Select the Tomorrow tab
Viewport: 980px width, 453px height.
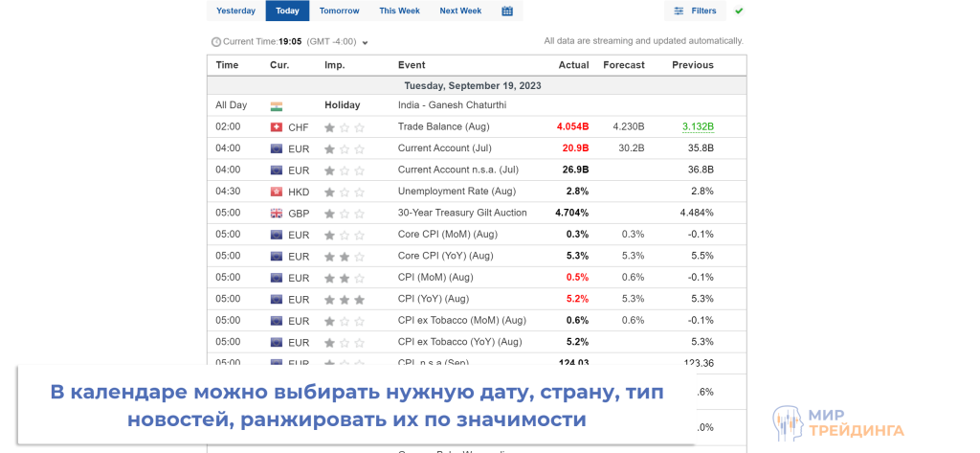[x=339, y=11]
